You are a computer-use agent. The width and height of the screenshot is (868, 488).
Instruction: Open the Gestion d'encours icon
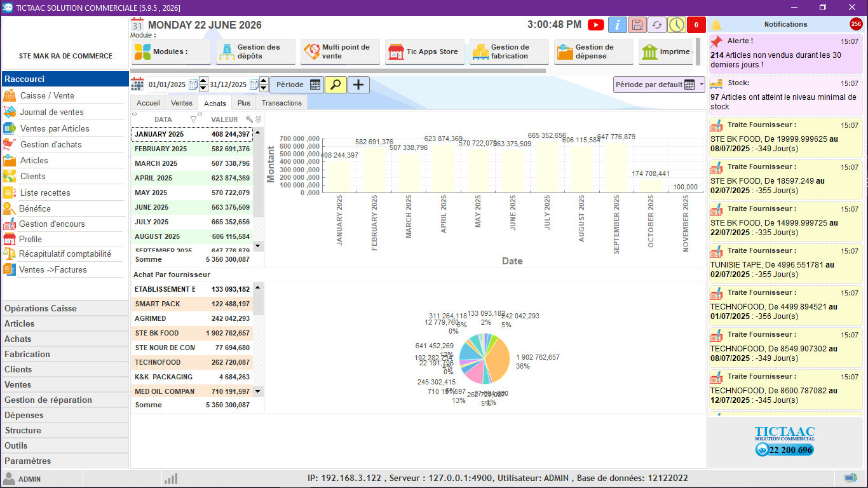pyautogui.click(x=10, y=224)
